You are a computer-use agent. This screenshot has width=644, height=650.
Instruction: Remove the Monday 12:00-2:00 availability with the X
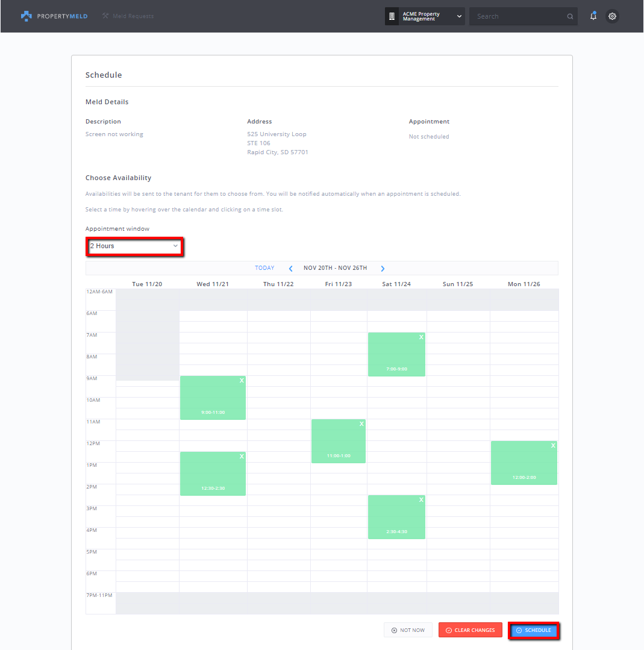coord(552,446)
